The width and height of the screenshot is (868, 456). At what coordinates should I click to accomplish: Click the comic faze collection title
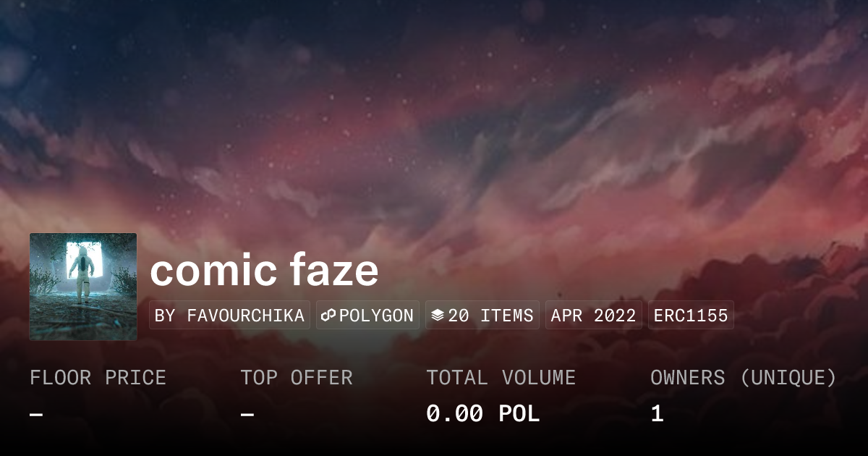tap(264, 270)
